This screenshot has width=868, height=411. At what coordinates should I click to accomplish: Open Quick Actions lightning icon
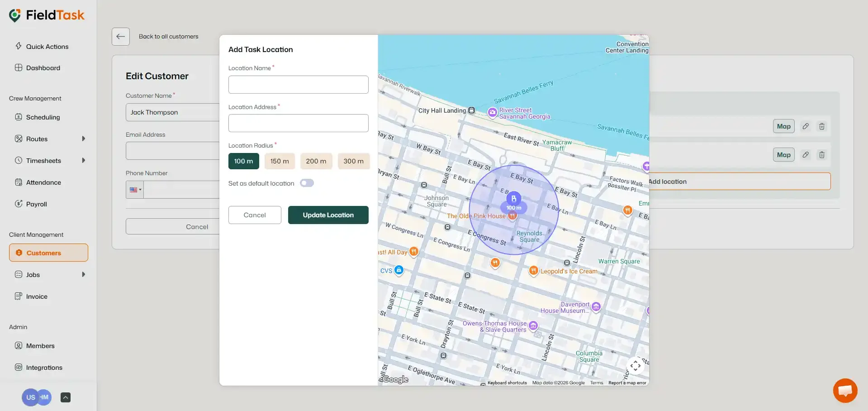(19, 46)
